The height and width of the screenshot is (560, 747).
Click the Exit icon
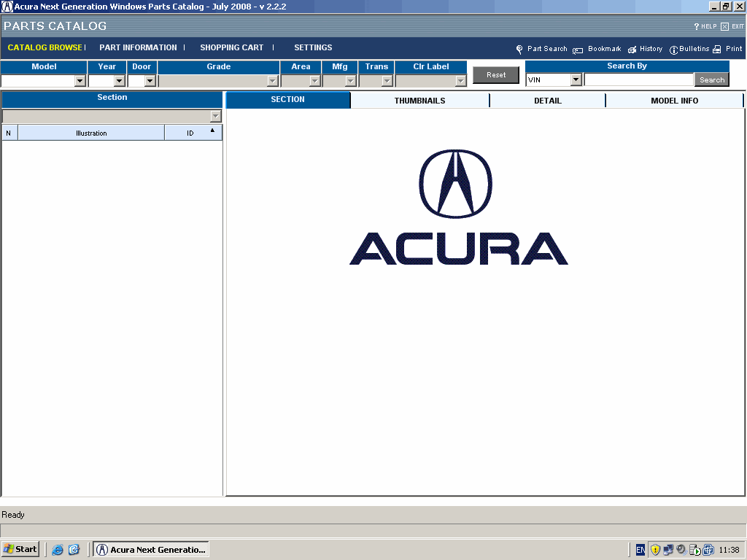coord(724,26)
